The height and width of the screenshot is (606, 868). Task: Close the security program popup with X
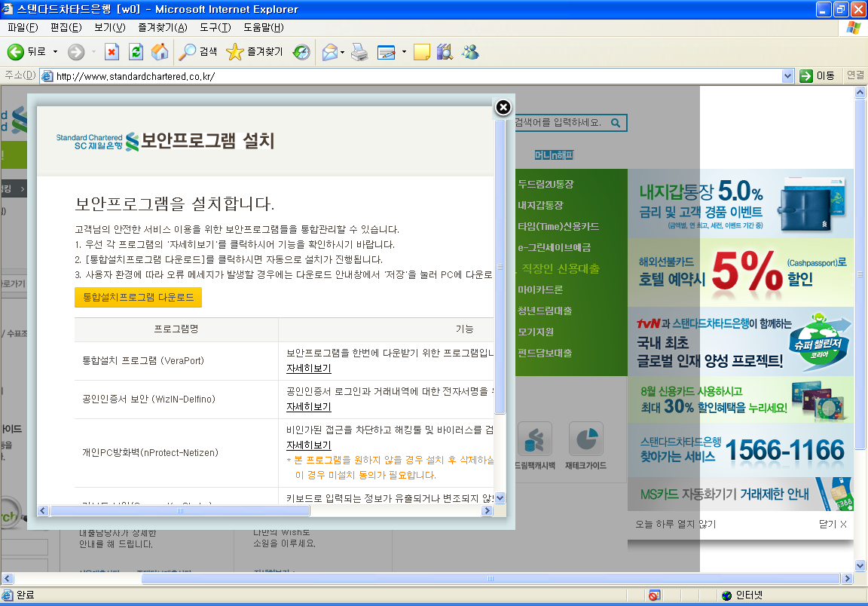pyautogui.click(x=503, y=108)
